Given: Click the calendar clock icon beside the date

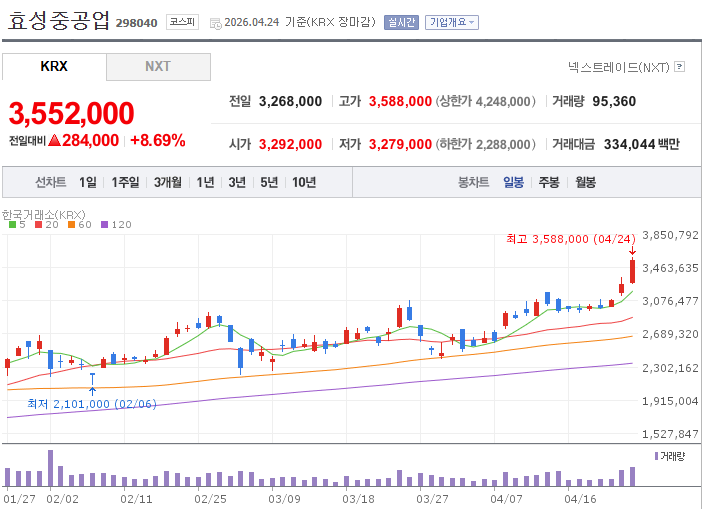Looking at the screenshot, I should click(x=216, y=24).
